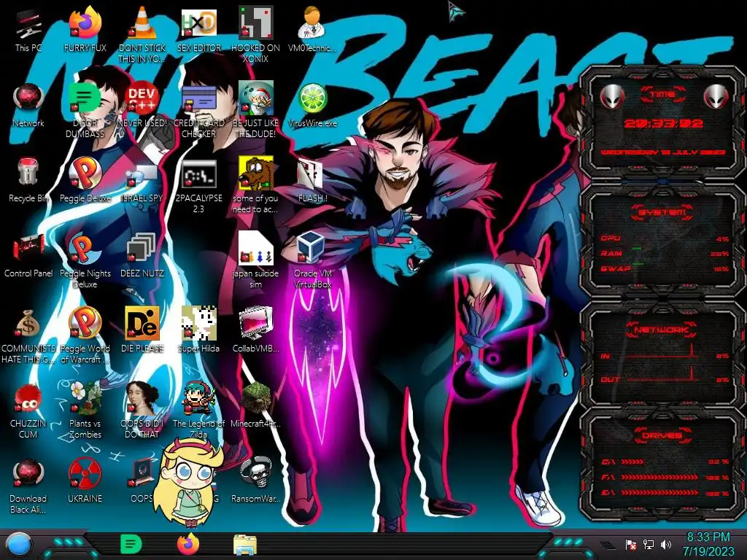The image size is (747, 560).
Task: Open the CollabVMB monitor icon
Action: [256, 324]
